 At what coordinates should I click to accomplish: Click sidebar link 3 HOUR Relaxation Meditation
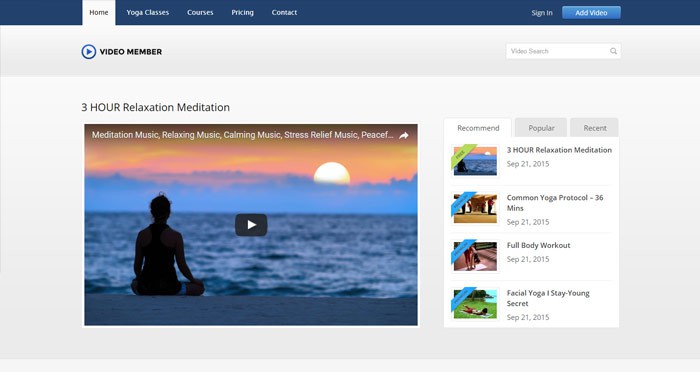click(x=559, y=150)
